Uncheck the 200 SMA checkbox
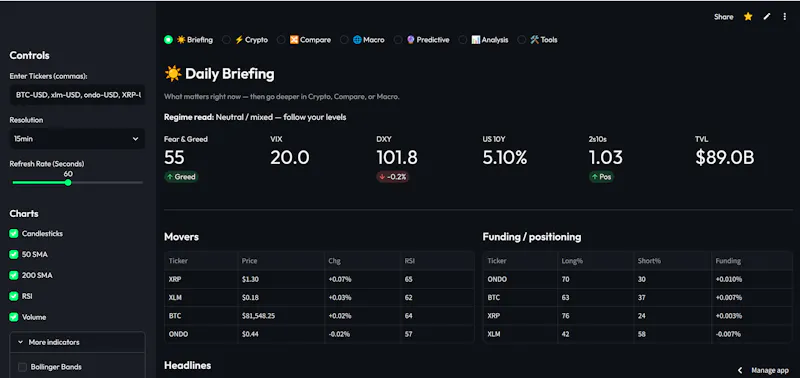The height and width of the screenshot is (378, 800). click(x=14, y=275)
